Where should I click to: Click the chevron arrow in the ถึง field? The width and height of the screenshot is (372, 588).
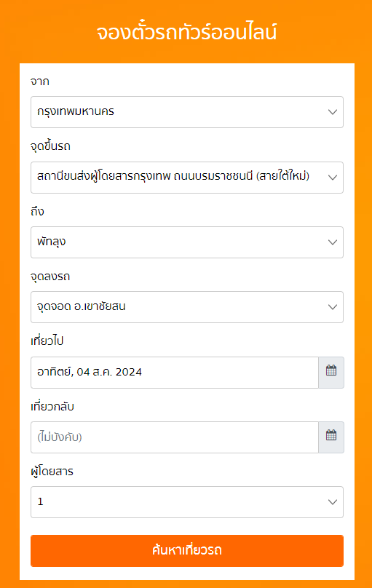click(x=333, y=242)
